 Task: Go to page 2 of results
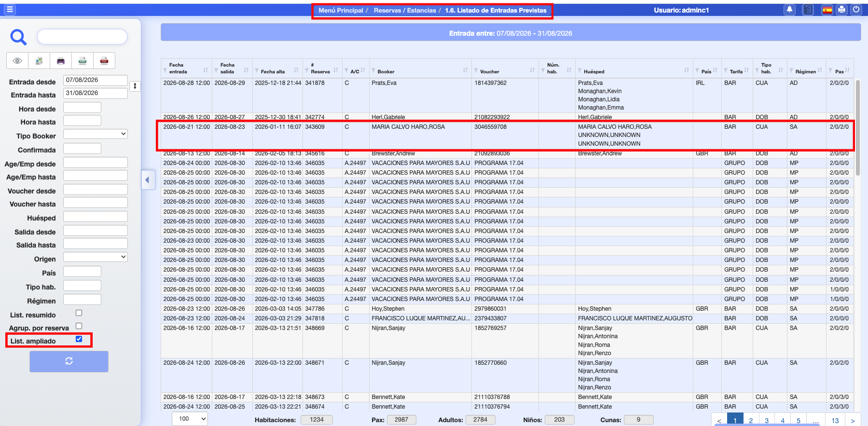[751, 420]
